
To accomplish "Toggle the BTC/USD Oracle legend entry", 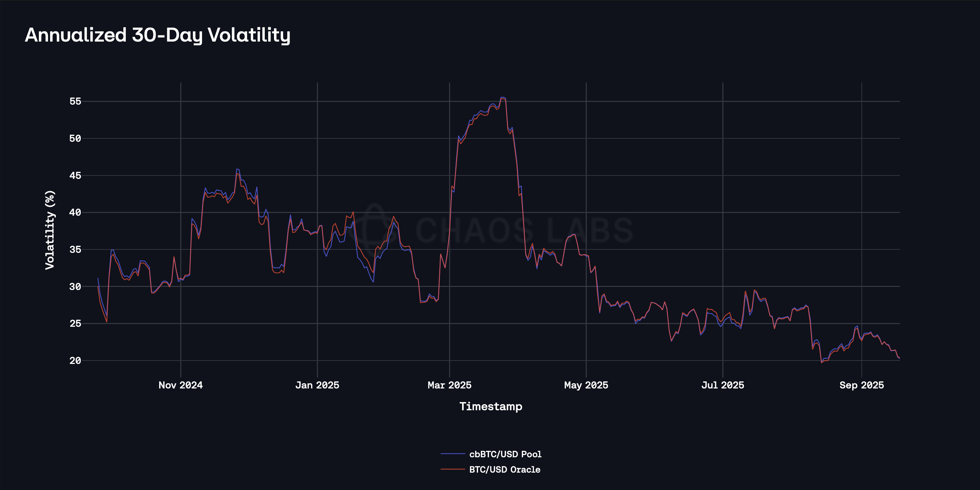I will pos(504,470).
